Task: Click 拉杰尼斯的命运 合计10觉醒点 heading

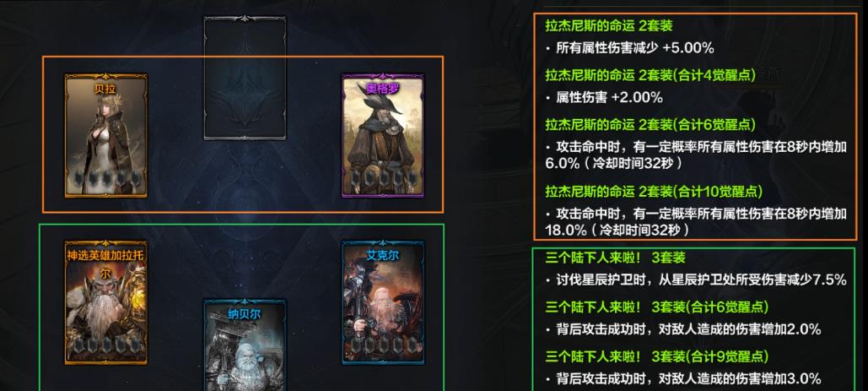Action: click(654, 192)
